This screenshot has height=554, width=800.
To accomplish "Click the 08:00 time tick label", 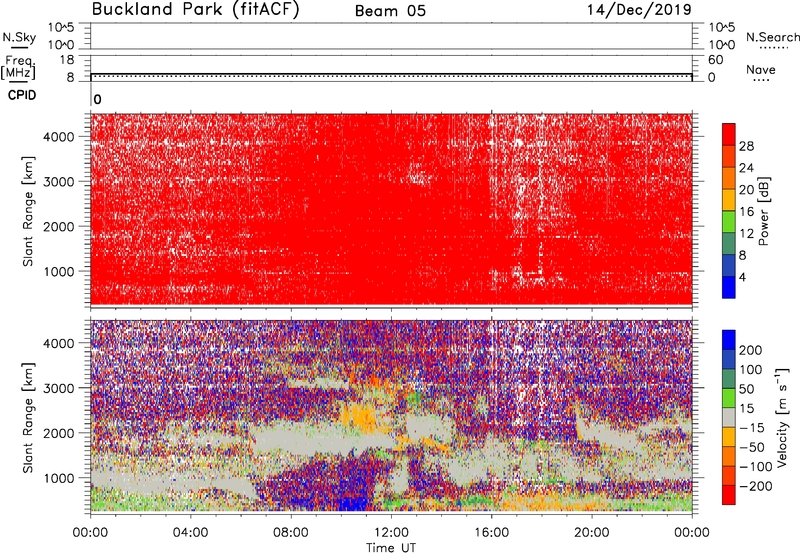I will coord(290,533).
